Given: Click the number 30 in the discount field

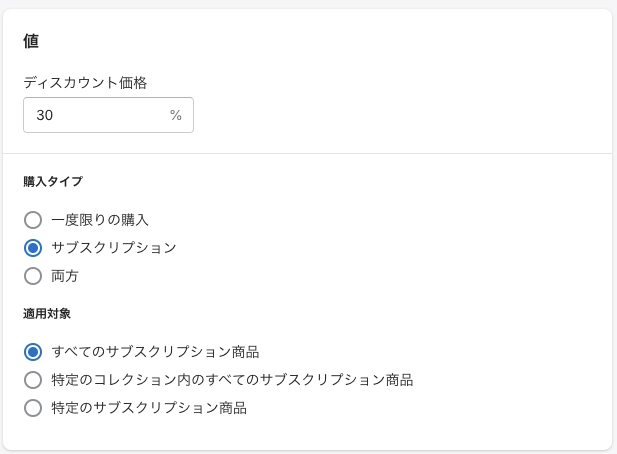Looking at the screenshot, I should tap(45, 115).
